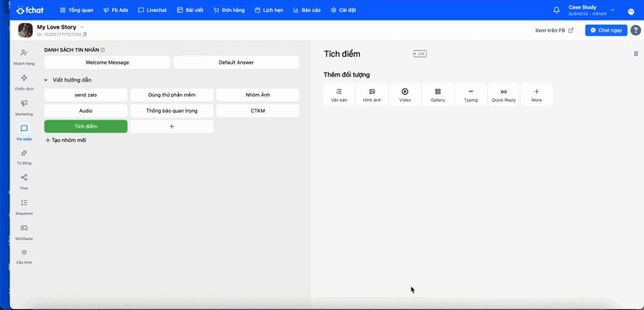
Task: Open the Cấu hình gear icon
Action: pos(24,252)
